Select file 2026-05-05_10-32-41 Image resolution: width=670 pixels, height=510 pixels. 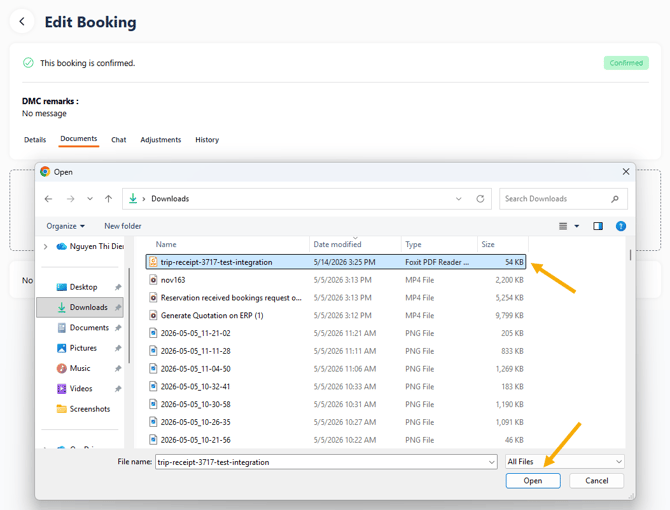coord(336,387)
